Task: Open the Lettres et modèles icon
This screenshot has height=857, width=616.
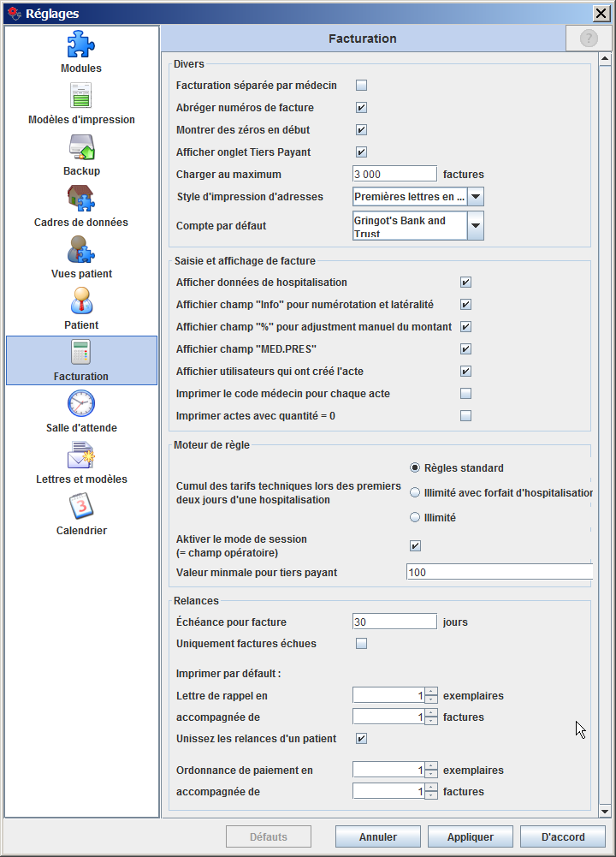Action: tap(81, 455)
